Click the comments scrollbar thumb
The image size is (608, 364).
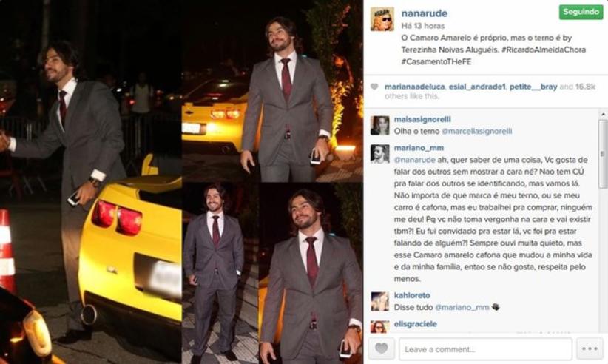point(603,153)
